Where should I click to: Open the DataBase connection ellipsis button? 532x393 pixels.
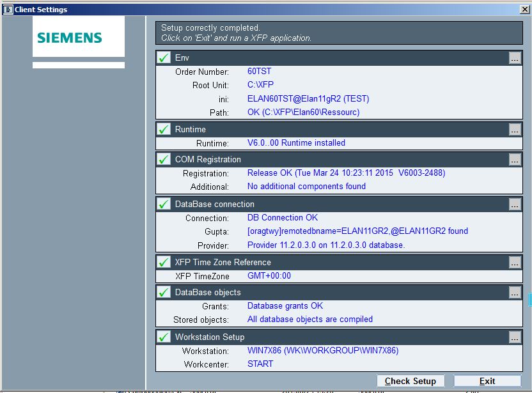tap(515, 204)
